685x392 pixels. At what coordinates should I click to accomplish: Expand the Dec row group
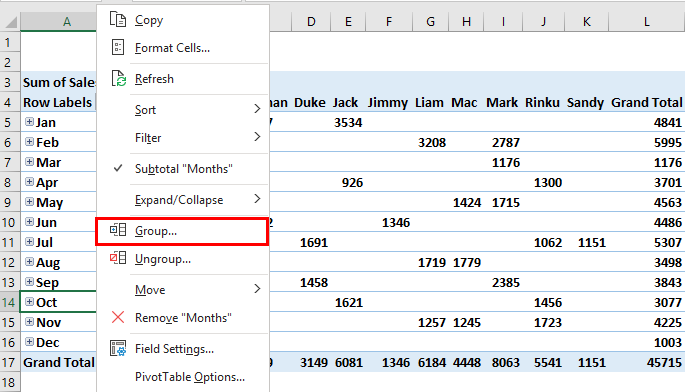coord(29,342)
